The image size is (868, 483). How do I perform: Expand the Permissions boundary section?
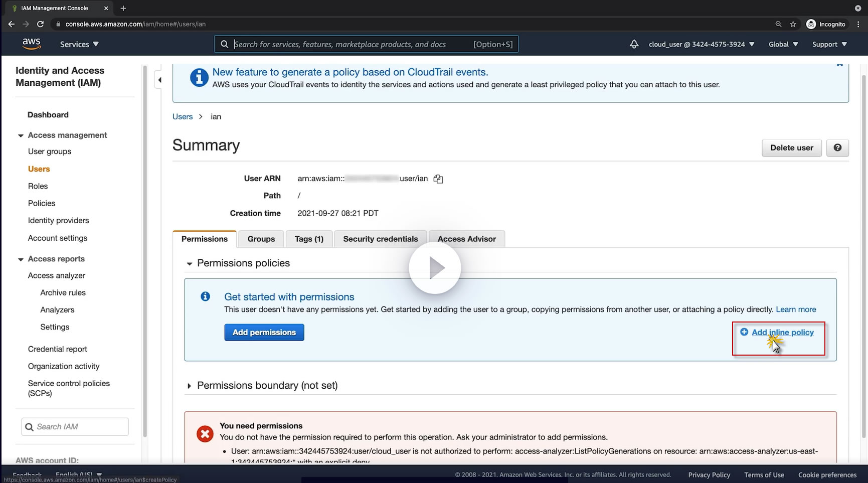click(189, 386)
